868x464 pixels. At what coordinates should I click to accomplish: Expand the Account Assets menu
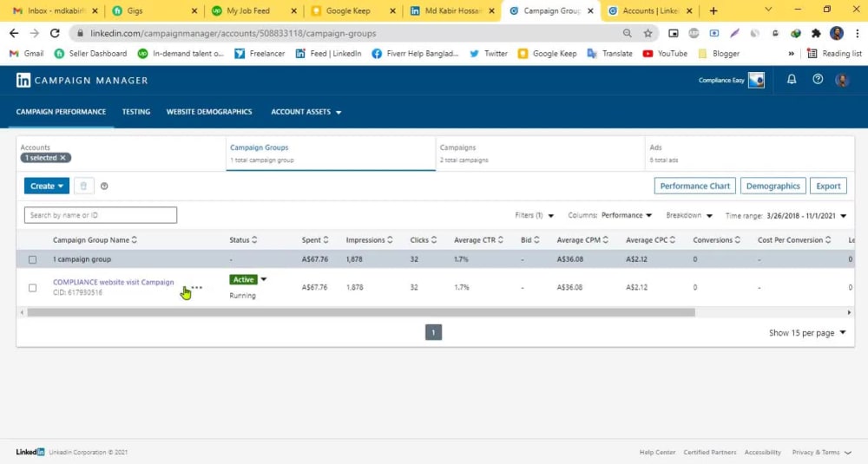coord(306,112)
